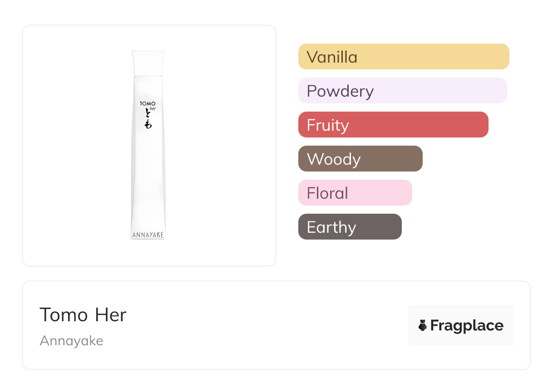Click the white perfume bottle cap
553x392 pixels.
[x=148, y=63]
